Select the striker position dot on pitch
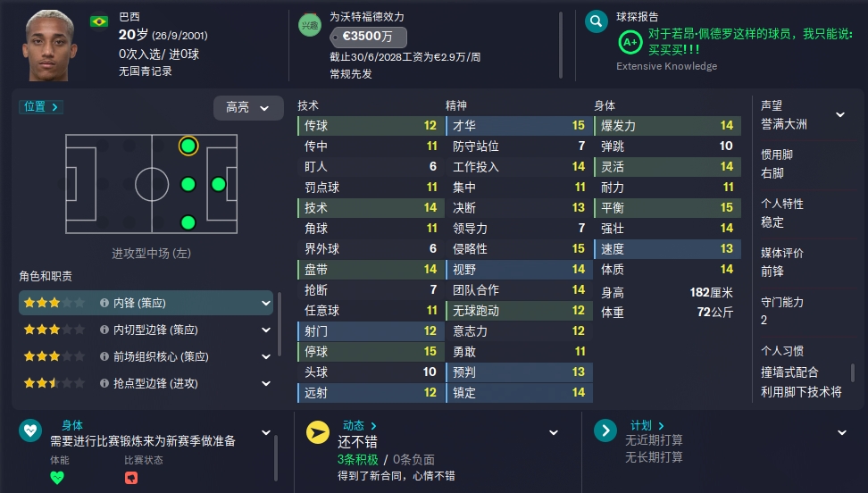The image size is (868, 493). tap(219, 184)
